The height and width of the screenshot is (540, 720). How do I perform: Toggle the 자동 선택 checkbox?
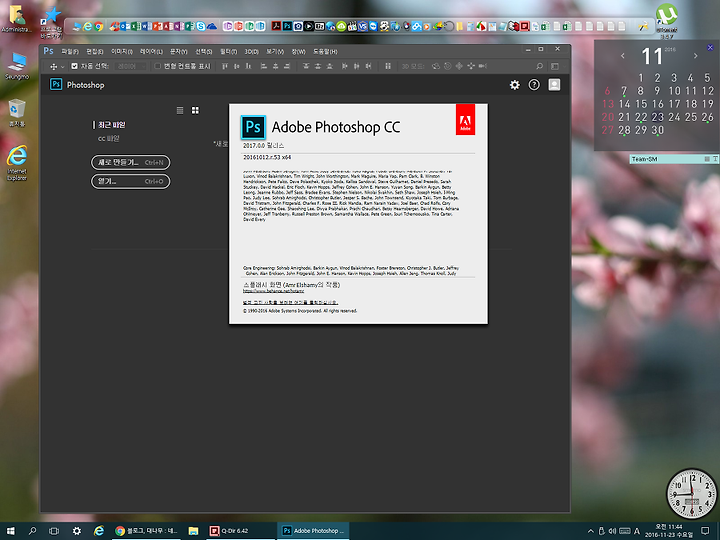(74, 66)
